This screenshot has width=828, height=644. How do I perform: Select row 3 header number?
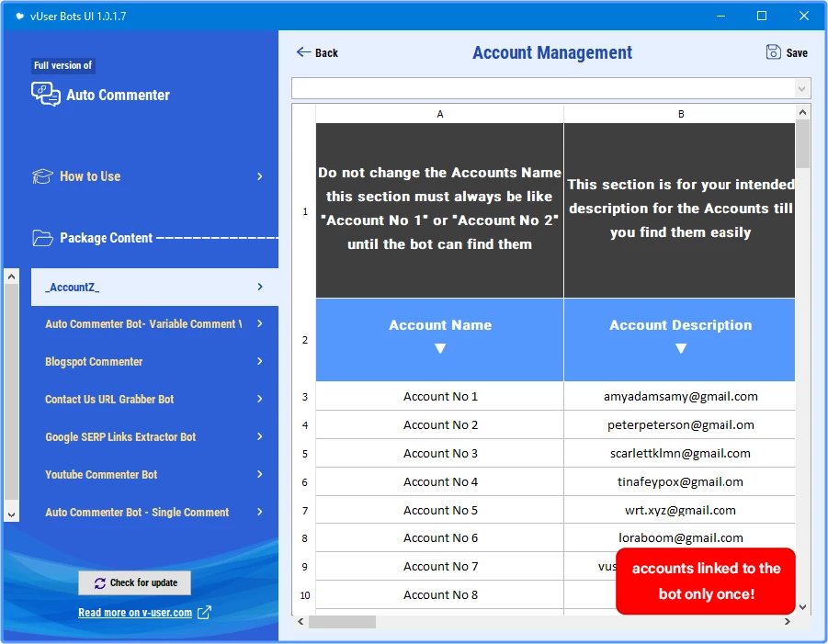click(x=305, y=397)
